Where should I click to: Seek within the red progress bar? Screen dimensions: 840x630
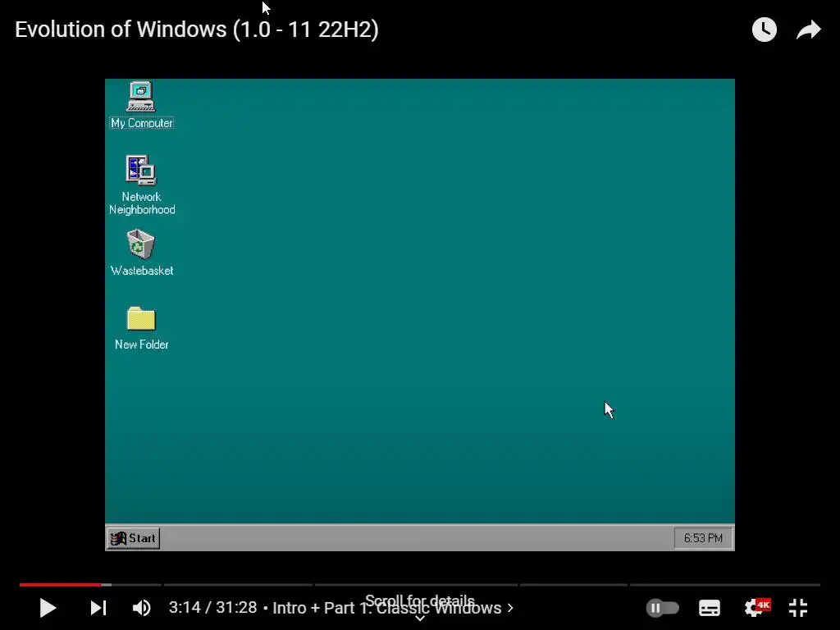(60, 584)
